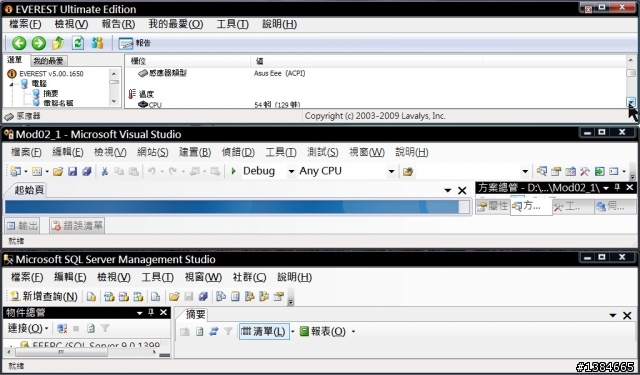Click the green Forward arrow in EVEREST
The image size is (640, 375).
click(39, 43)
